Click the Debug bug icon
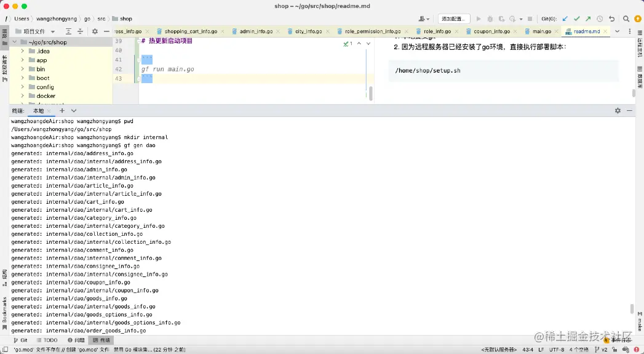 (490, 19)
